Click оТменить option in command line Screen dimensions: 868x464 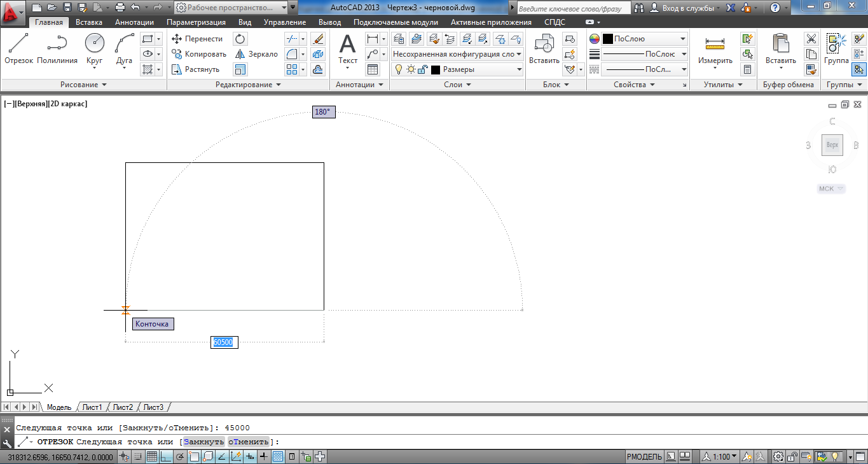[x=249, y=442]
